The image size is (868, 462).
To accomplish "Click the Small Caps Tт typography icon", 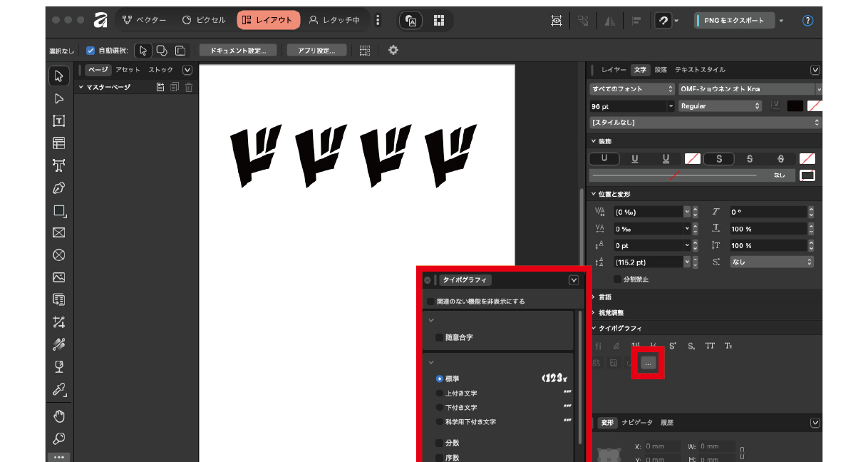I will point(728,346).
